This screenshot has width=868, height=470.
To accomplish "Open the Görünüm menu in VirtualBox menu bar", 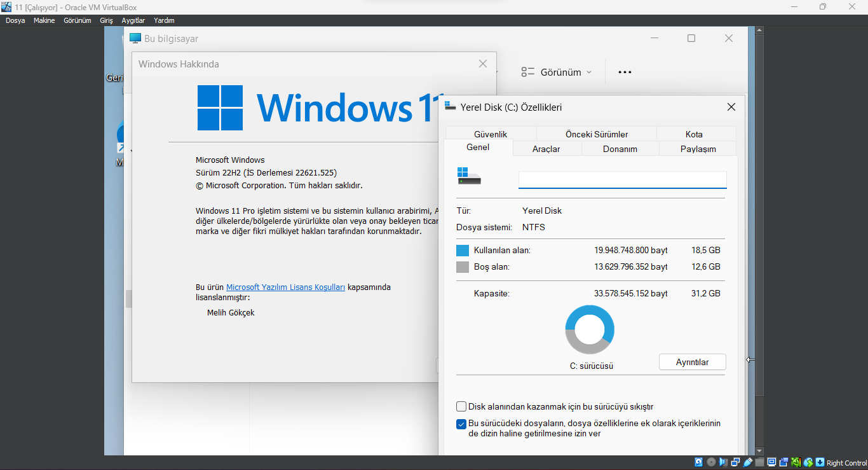I will 78,20.
